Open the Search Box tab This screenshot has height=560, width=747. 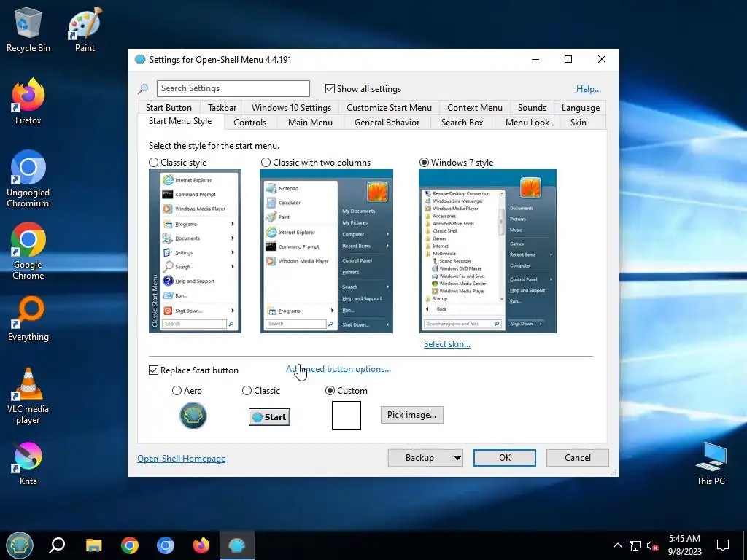[462, 122]
